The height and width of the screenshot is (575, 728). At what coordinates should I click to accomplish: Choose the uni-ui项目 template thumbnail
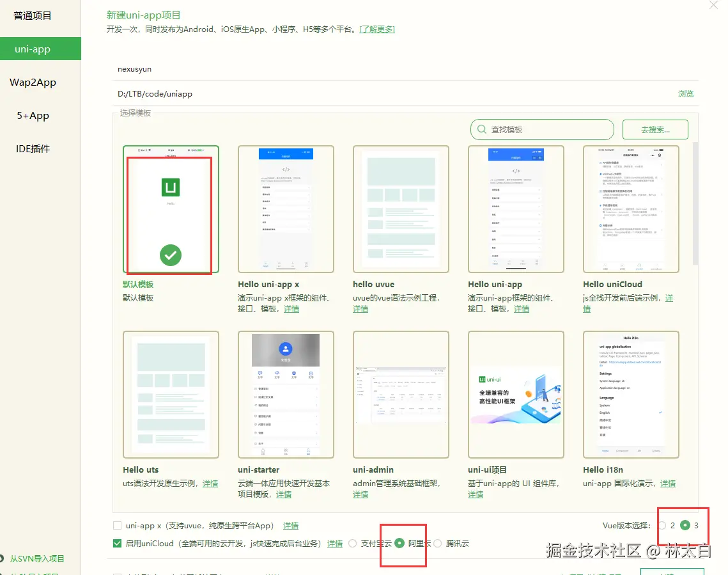[x=516, y=395]
